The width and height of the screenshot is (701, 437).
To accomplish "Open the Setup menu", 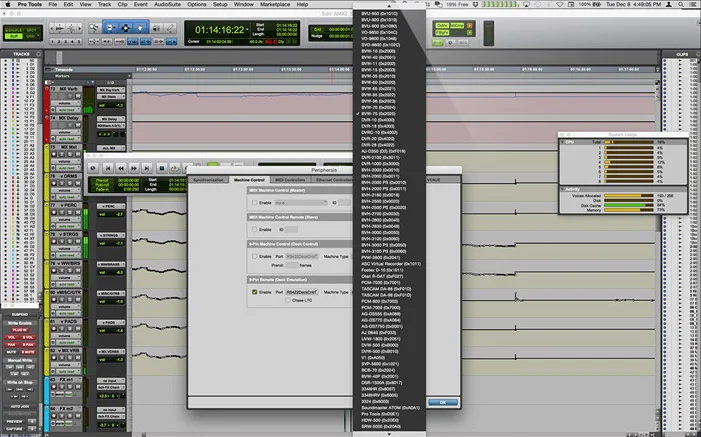I will (x=220, y=4).
